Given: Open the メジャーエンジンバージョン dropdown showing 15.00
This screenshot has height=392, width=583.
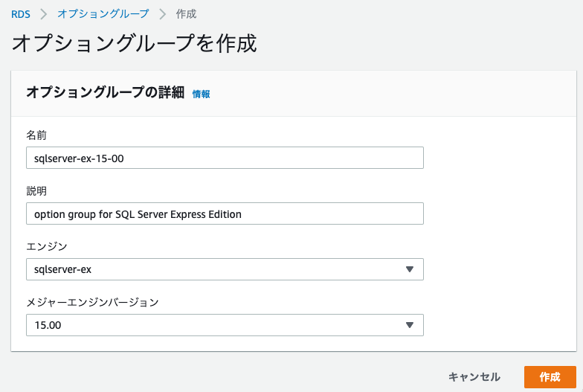Looking at the screenshot, I should tap(225, 325).
